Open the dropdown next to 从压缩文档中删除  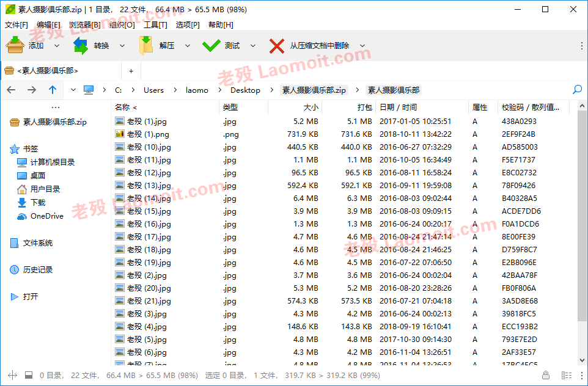[x=362, y=46]
